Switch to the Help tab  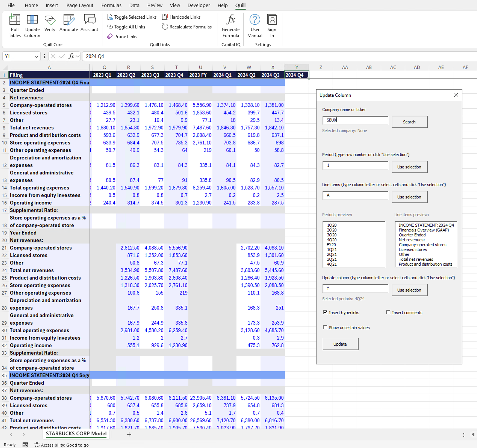click(x=222, y=5)
